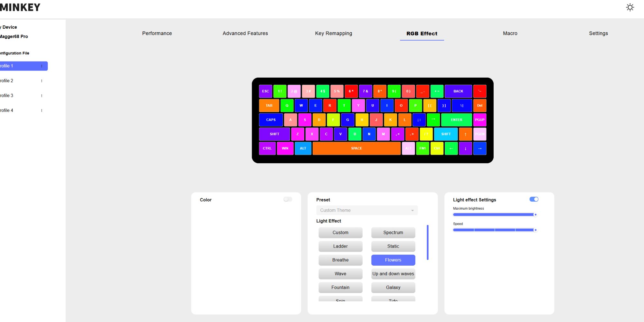Go to the Advanced Features tab
Viewport: 644px width, 322px height.
point(245,33)
